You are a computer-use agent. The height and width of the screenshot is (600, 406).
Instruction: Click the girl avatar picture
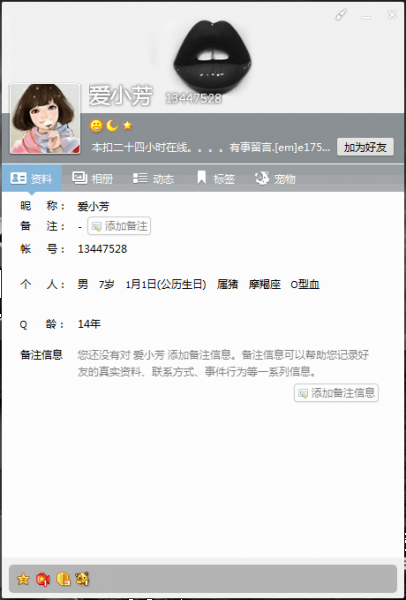pos(45,119)
